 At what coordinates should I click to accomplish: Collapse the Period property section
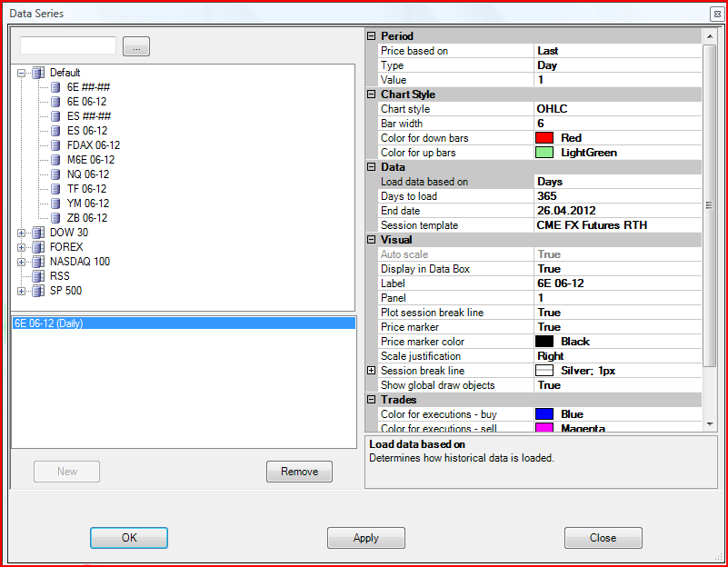click(x=372, y=35)
